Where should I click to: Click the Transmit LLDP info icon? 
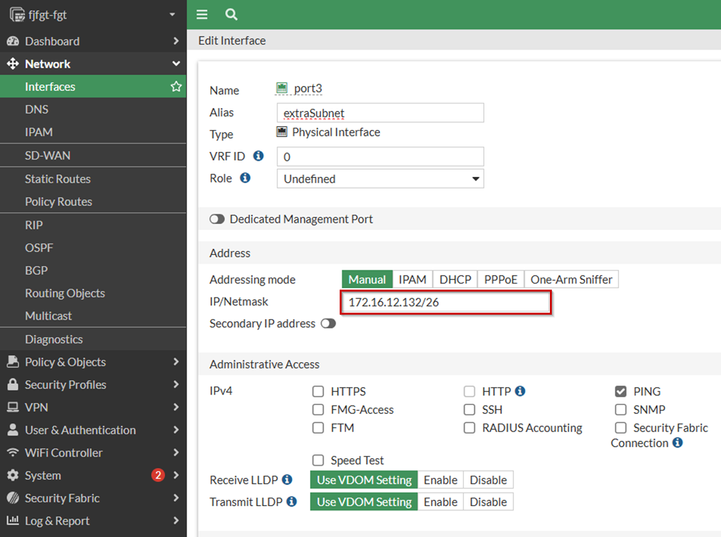point(291,502)
